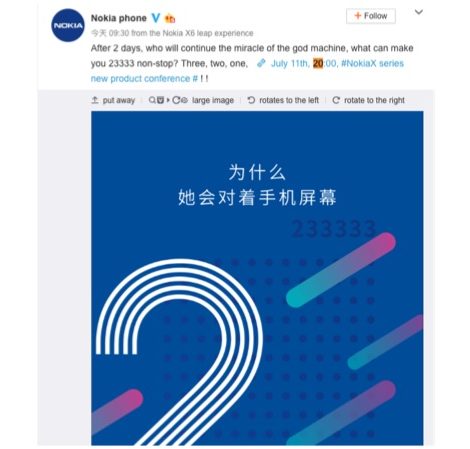Click the rotate right arrow icon
The image size is (470, 449).
click(x=336, y=100)
